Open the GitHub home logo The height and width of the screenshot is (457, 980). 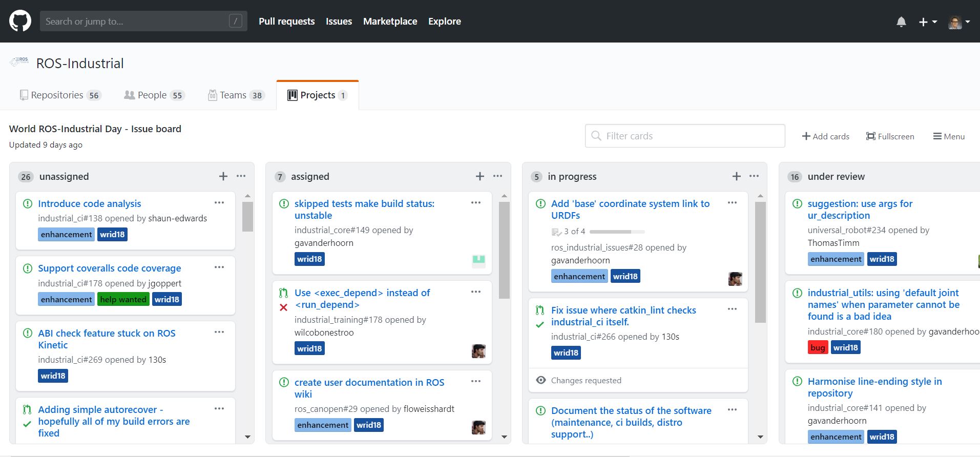[x=20, y=21]
